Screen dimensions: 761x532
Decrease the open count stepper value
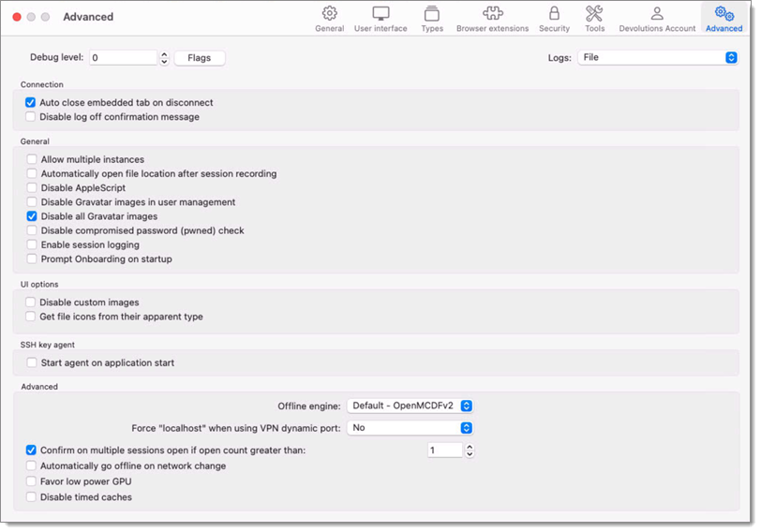coord(470,454)
